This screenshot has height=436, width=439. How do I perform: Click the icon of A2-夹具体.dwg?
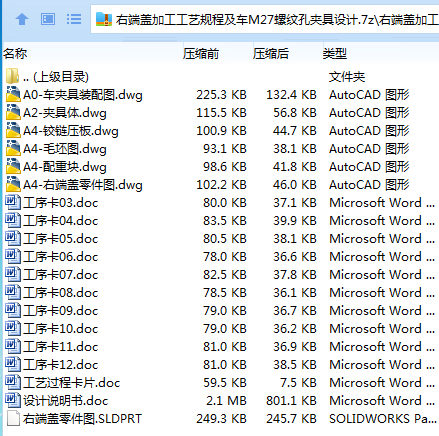click(x=13, y=112)
